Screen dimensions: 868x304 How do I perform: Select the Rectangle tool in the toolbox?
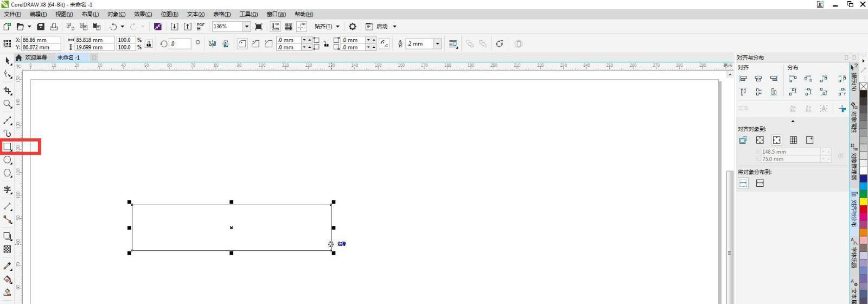tap(8, 147)
